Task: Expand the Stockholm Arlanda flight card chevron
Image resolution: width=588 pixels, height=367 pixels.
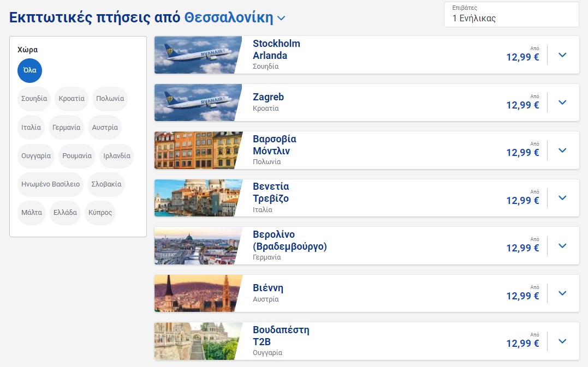Action: click(x=562, y=55)
